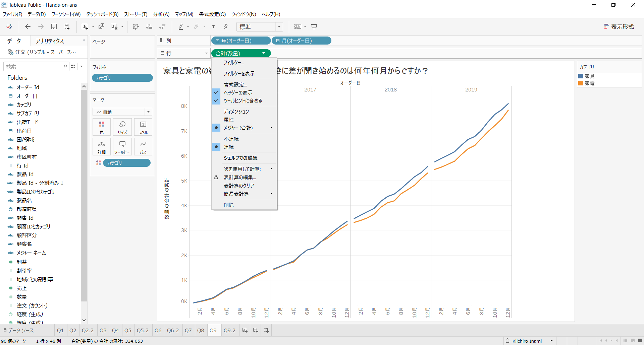This screenshot has width=644, height=345.
Task: Open the ワークシート(W) menu
Action: 66,14
